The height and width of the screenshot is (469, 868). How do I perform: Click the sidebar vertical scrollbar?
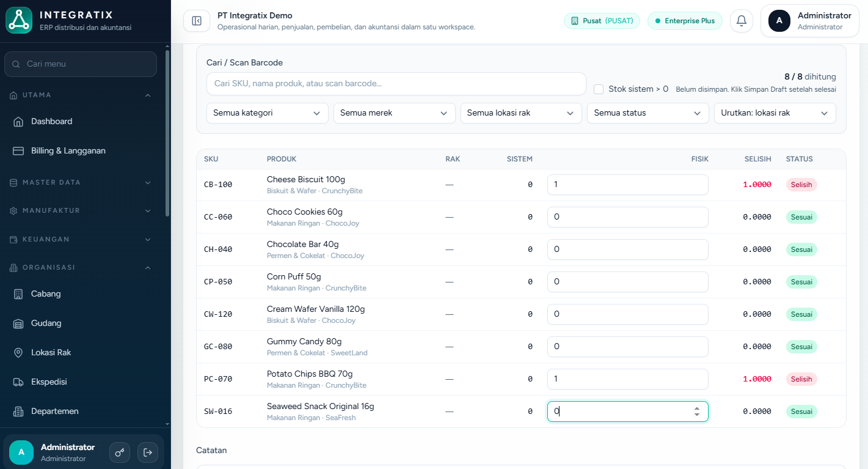tap(168, 132)
